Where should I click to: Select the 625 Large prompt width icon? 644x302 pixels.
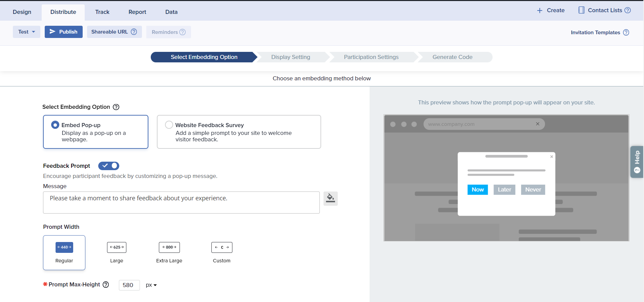[x=117, y=247]
